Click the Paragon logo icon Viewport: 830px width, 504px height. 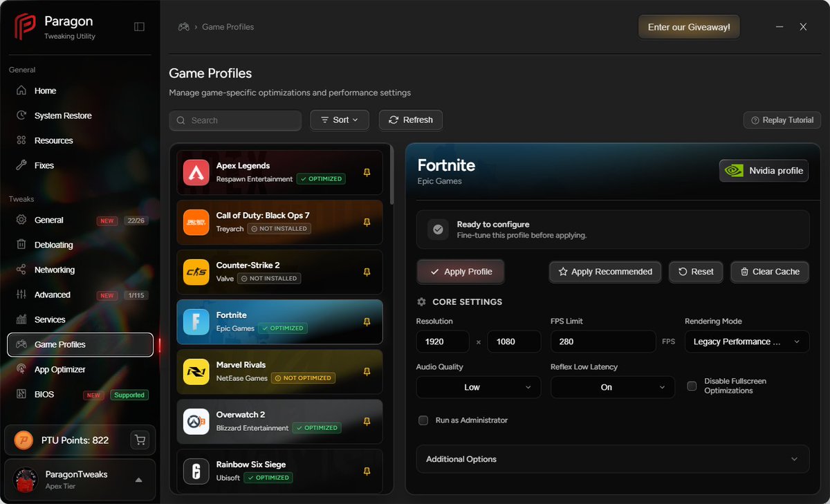pos(25,27)
